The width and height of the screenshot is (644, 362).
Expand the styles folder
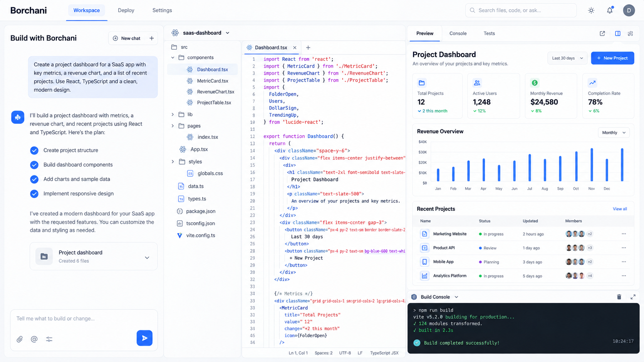click(x=173, y=162)
